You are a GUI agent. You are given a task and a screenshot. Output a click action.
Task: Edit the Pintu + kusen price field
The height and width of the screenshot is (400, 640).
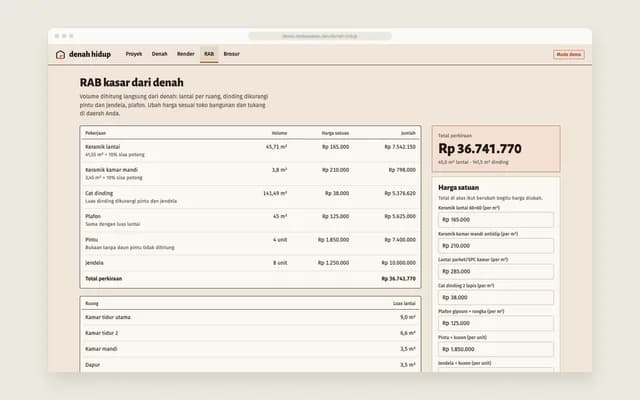(496, 349)
